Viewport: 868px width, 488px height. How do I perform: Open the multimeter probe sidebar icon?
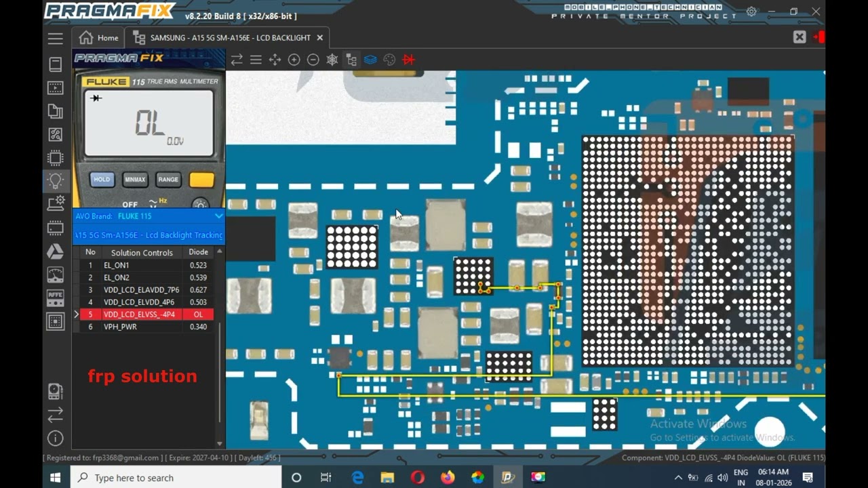(x=56, y=391)
